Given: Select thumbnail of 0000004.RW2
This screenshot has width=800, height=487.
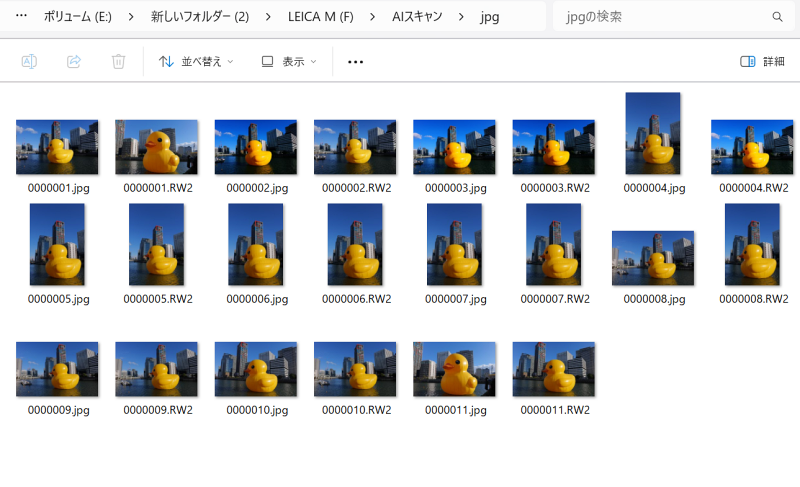Looking at the screenshot, I should tap(752, 147).
